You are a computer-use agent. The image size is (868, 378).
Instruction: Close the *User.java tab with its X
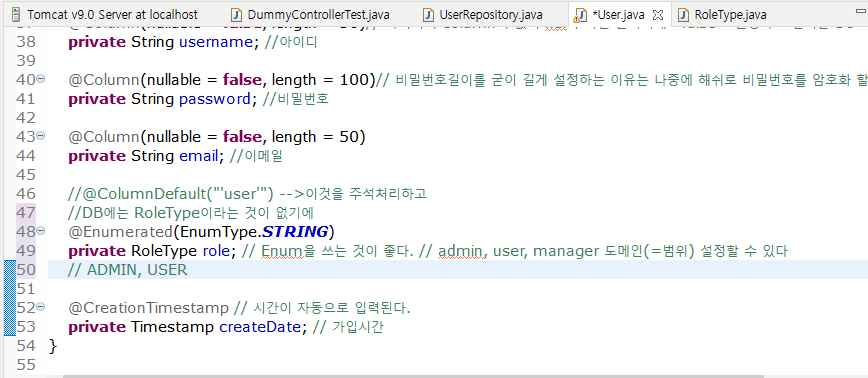(x=659, y=14)
